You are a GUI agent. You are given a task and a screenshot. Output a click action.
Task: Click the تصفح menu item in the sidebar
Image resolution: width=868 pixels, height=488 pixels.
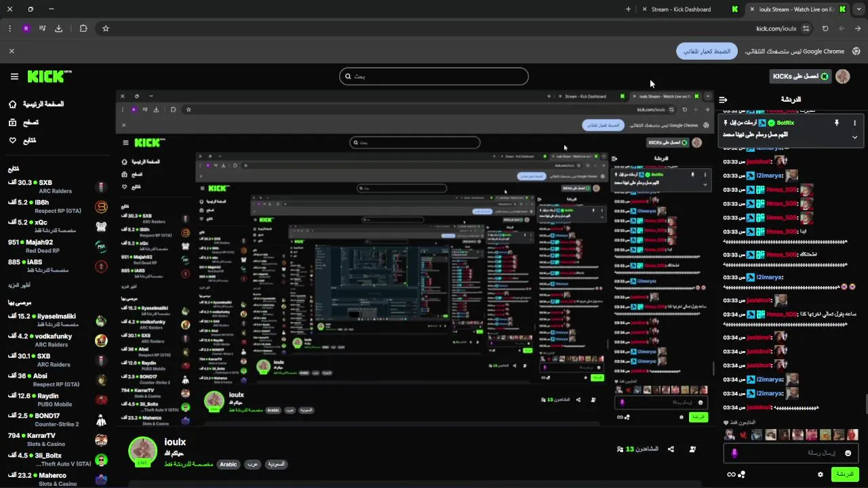(31, 123)
